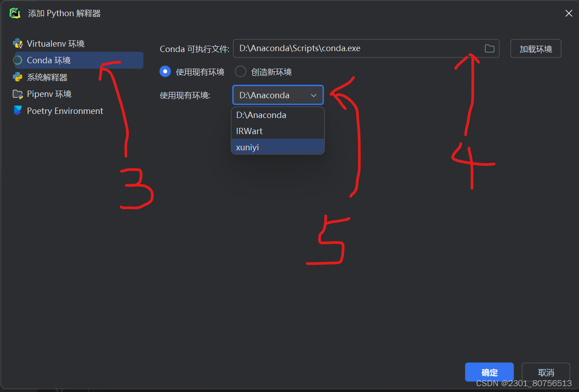Pick xuniyi from the dropdown list
The image size is (579, 392).
pos(278,147)
